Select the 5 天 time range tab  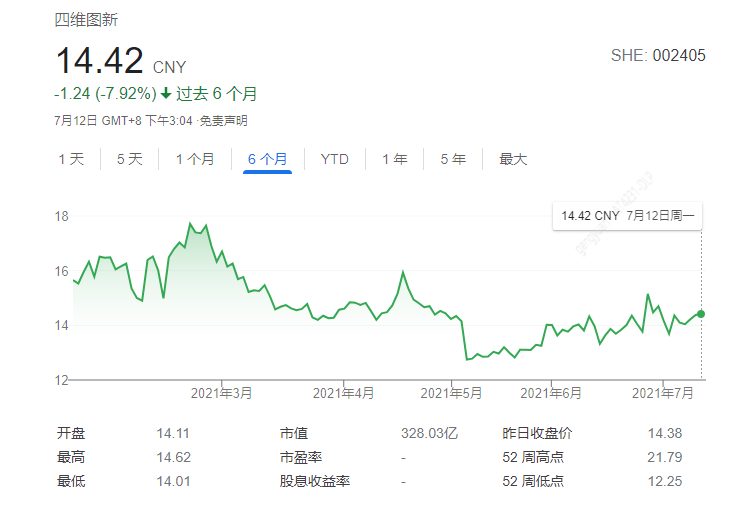click(130, 159)
